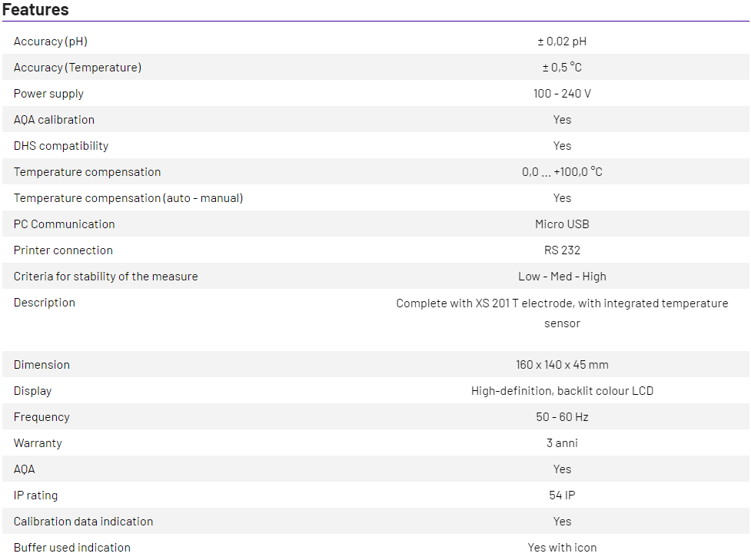This screenshot has width=751, height=560.
Task: Click the DHS compatibility label
Action: [61, 146]
